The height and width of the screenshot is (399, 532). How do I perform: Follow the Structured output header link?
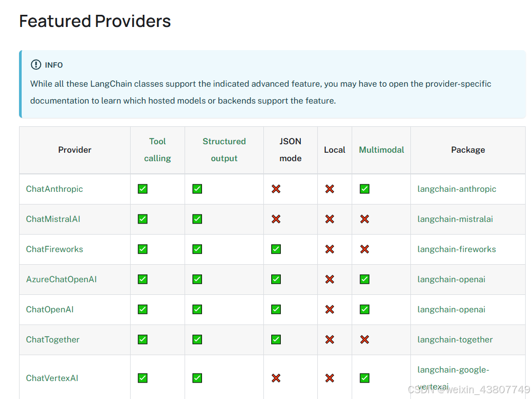224,150
